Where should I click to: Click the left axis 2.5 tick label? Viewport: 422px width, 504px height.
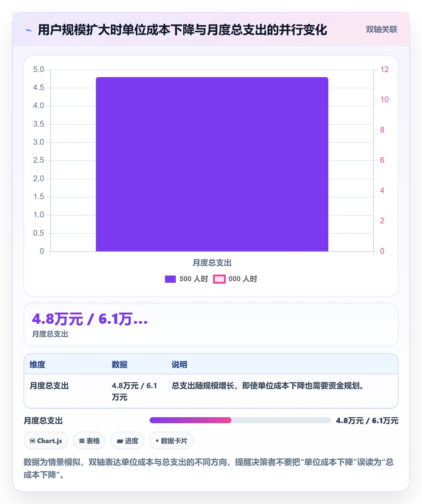39,160
